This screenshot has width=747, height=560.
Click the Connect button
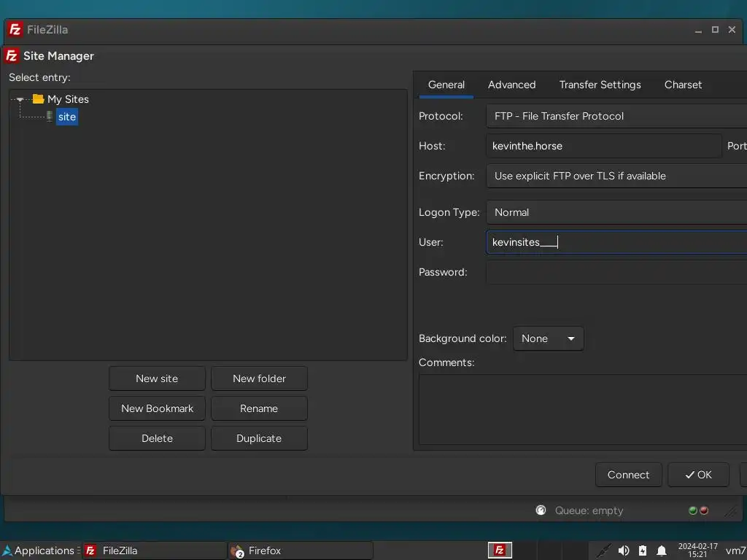pyautogui.click(x=628, y=475)
